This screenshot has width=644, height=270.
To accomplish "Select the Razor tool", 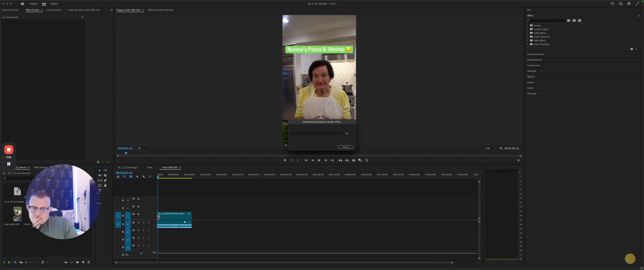I will [105, 175].
